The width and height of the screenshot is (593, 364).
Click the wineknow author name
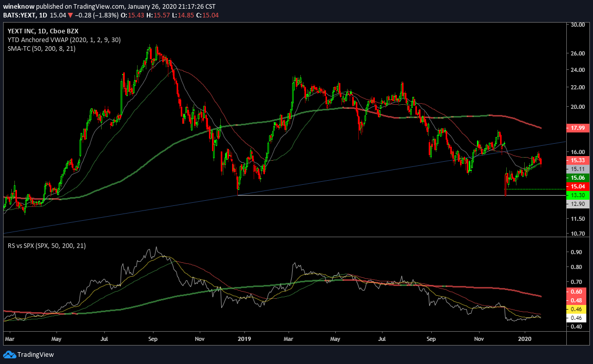[18, 7]
